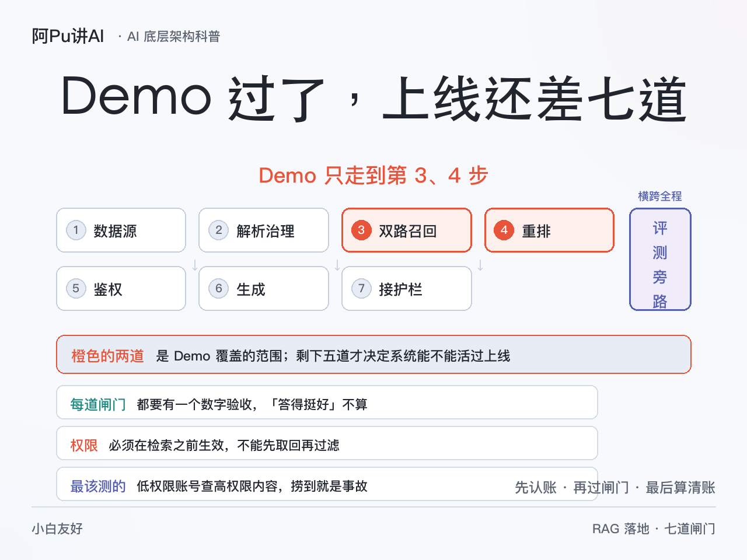Select the step 2 解析治理 card
The width and height of the screenshot is (747, 560).
tap(264, 230)
